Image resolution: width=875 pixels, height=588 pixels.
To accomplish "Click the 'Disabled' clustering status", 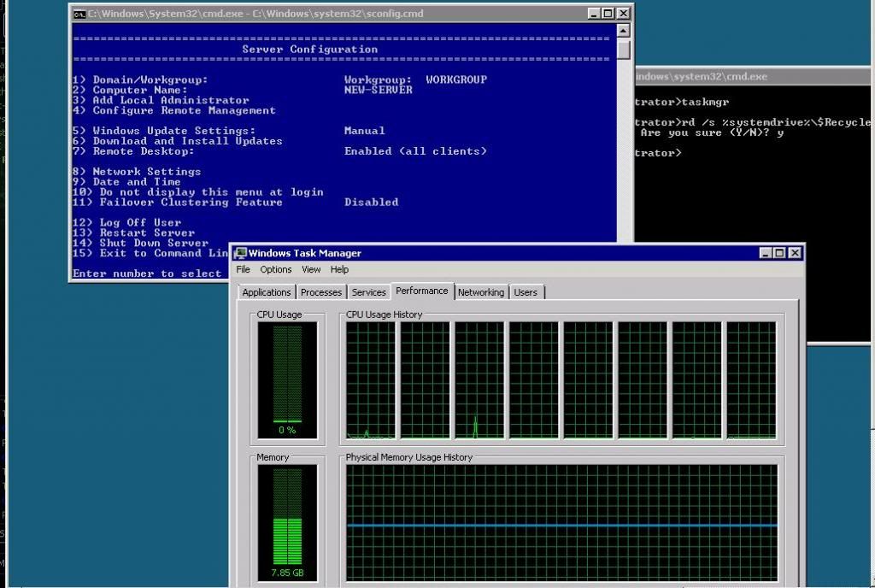I will point(372,203).
